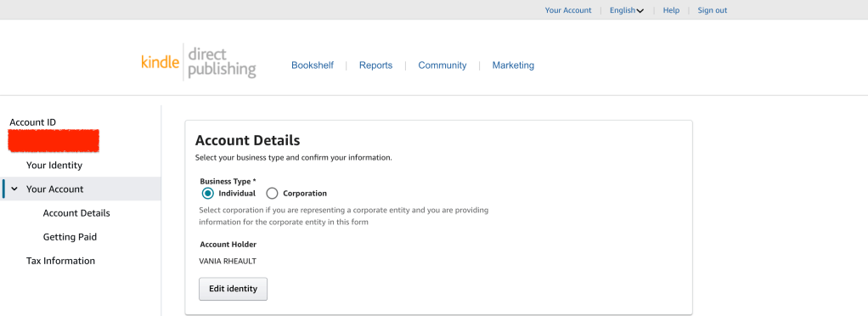Select Individual business type
The image size is (868, 316).
[207, 194]
